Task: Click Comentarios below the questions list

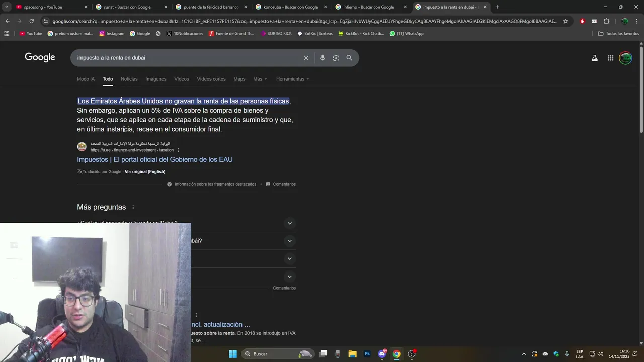Action: point(284,288)
